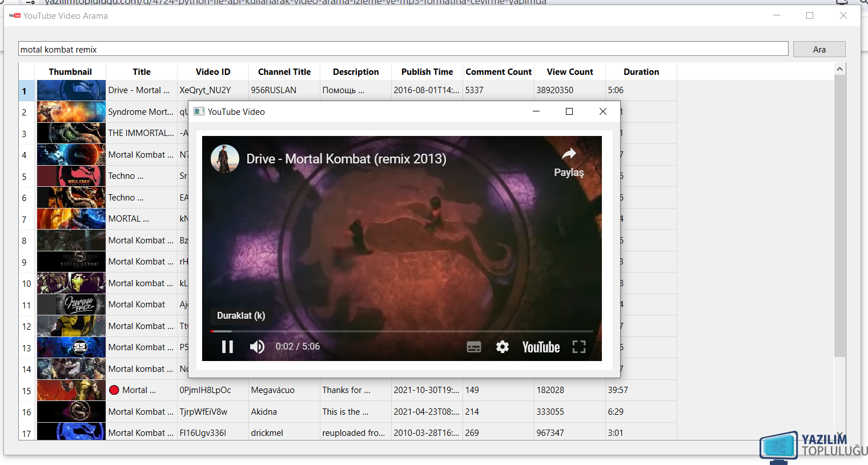Click the reuploaded fro... description cell

(356, 432)
